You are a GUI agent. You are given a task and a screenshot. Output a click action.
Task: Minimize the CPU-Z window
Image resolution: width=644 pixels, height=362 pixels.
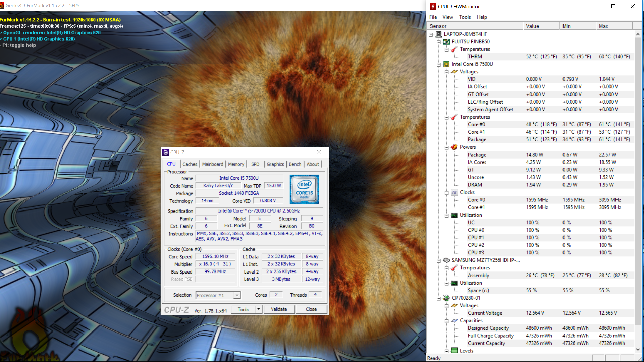pos(281,152)
